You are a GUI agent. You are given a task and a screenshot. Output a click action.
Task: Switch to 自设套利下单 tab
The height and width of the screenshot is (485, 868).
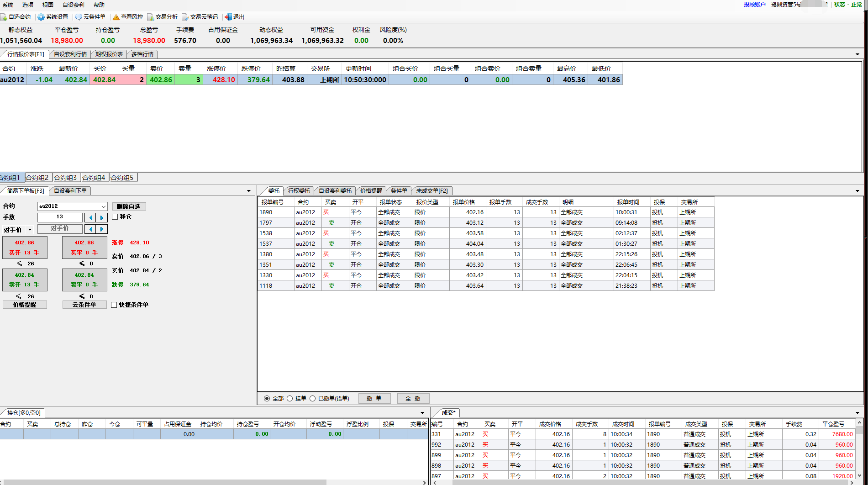click(x=70, y=191)
